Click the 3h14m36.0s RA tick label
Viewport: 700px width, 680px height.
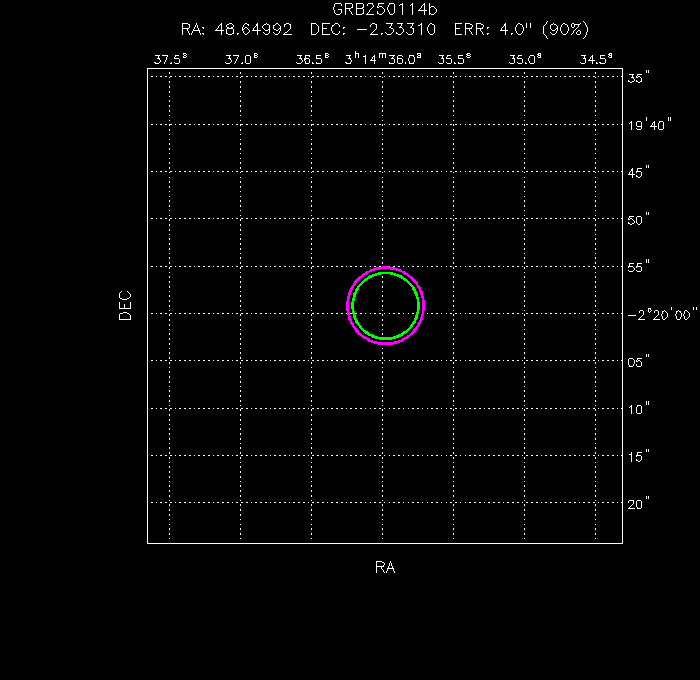tap(383, 58)
